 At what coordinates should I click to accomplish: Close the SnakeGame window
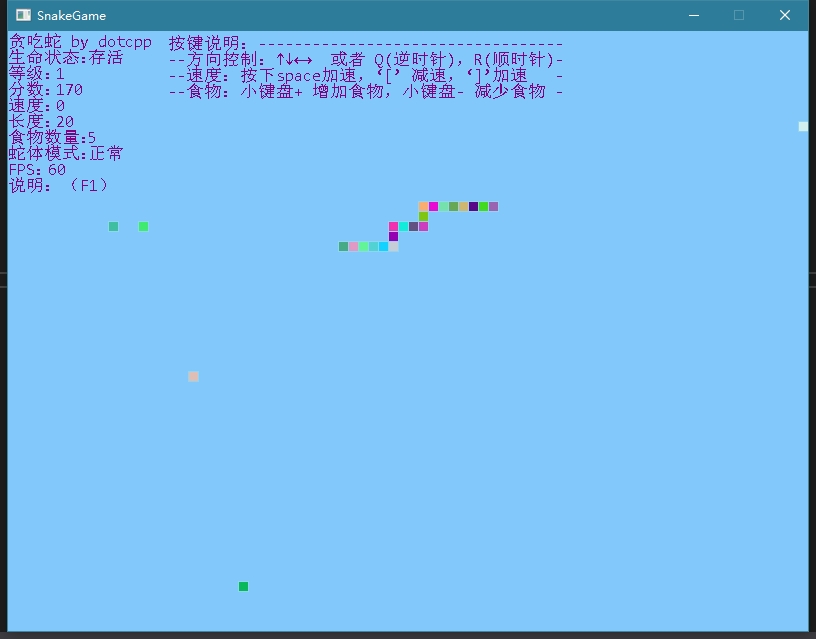(785, 15)
